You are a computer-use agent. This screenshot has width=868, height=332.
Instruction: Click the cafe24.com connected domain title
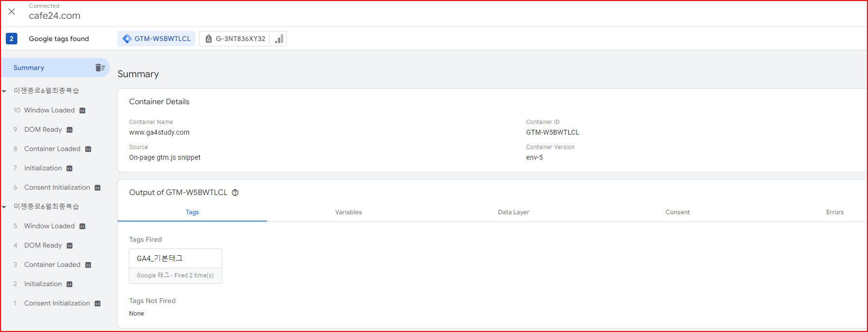54,15
